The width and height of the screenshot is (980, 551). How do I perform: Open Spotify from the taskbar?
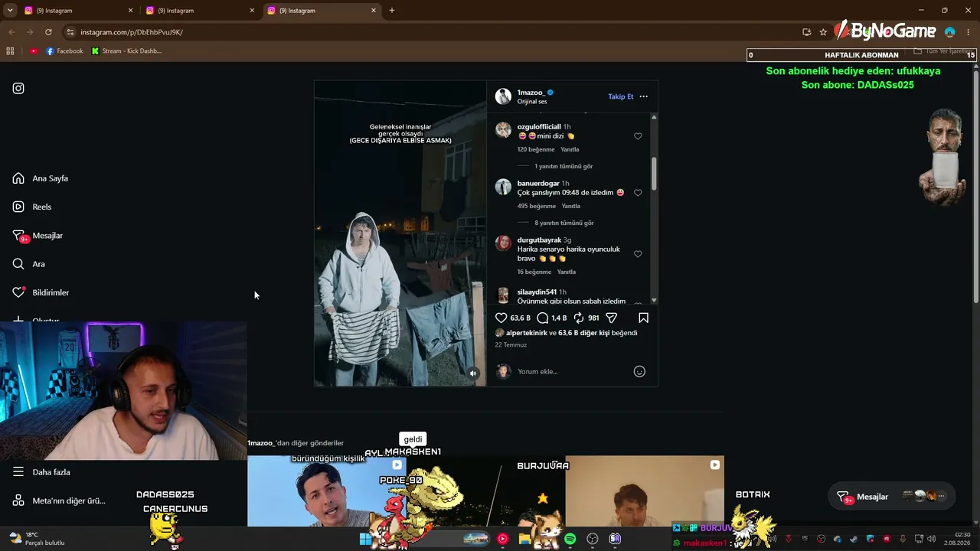570,540
